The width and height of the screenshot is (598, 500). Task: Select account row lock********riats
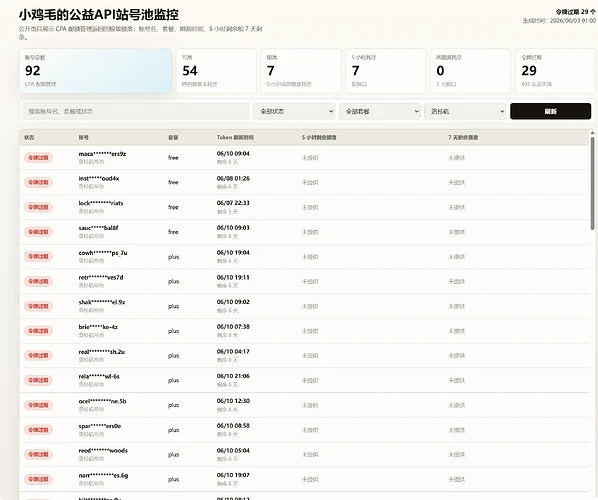[x=304, y=207]
